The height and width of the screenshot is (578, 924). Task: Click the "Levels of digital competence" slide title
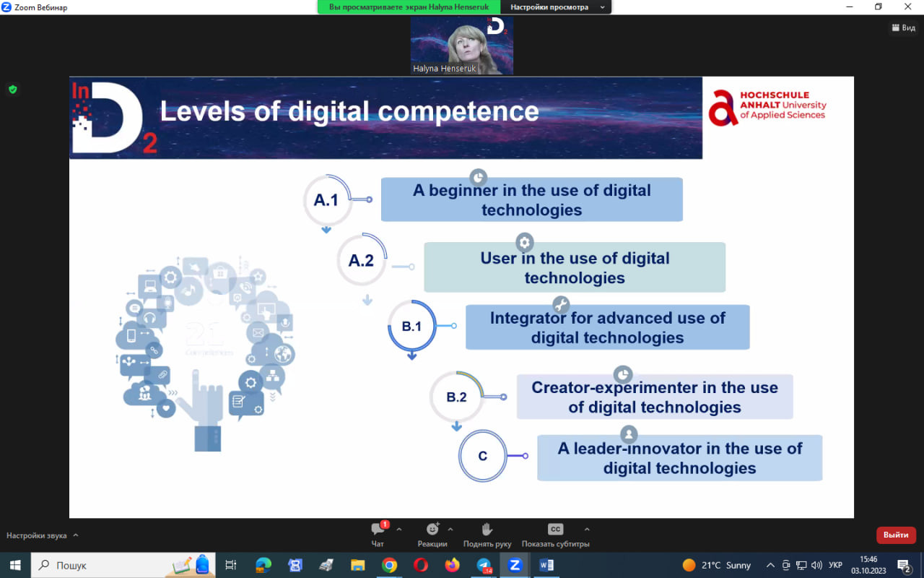point(349,112)
